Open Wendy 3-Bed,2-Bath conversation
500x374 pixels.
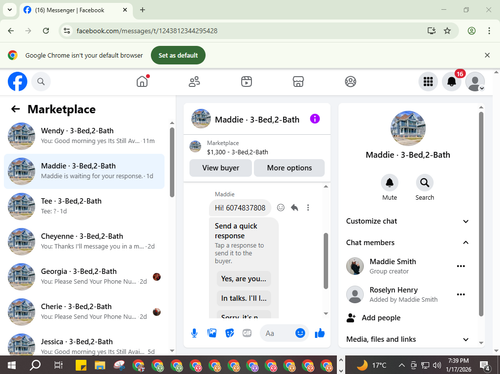[x=84, y=136]
